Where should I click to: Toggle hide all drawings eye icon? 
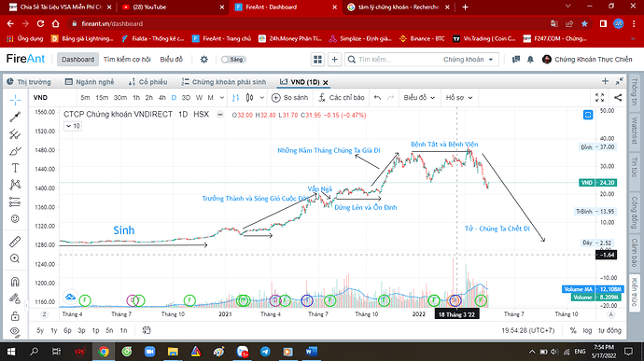tap(15, 331)
